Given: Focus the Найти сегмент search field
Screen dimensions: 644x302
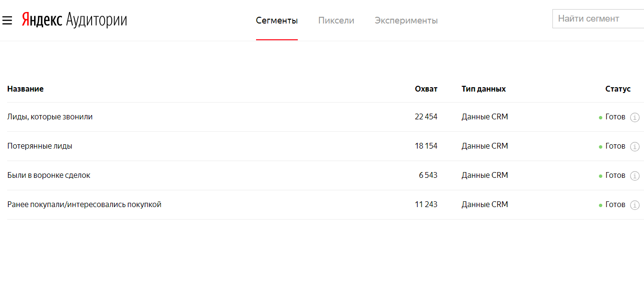Looking at the screenshot, I should pyautogui.click(x=597, y=19).
